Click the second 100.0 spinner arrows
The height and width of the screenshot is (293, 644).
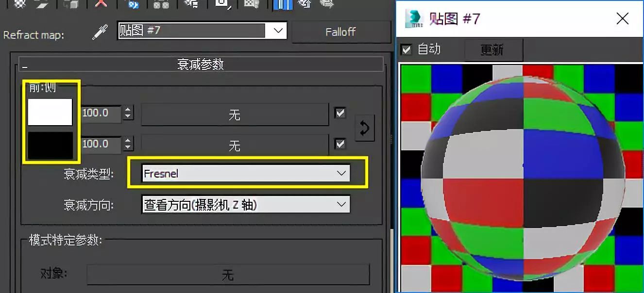pos(128,144)
